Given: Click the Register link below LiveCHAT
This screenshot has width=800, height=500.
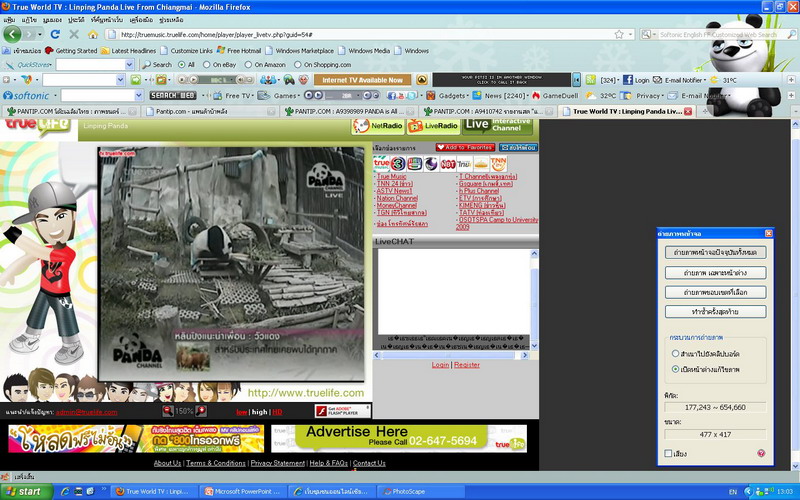Looking at the screenshot, I should [466, 365].
